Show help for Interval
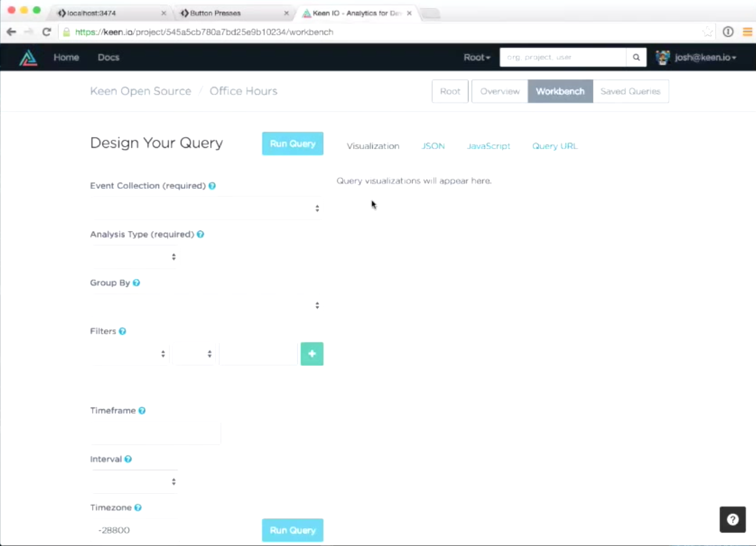Screen dimensions: 756x546 coord(128,459)
